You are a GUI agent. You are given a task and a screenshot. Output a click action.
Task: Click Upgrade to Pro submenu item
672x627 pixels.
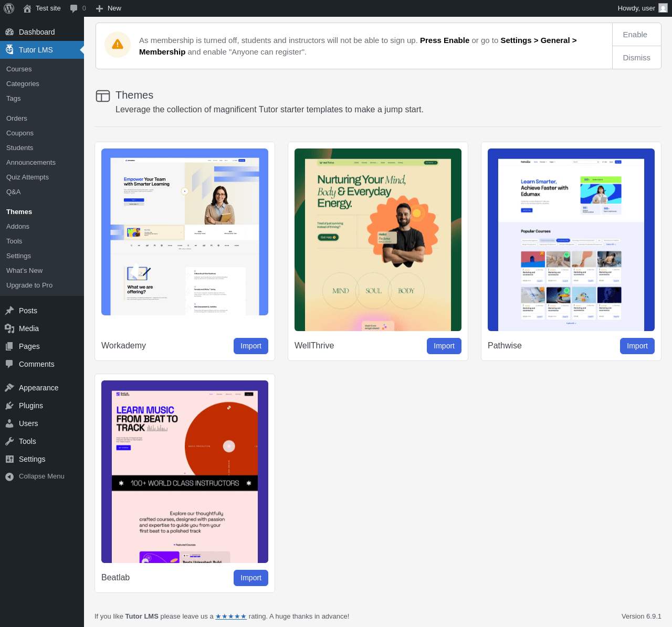(x=29, y=285)
